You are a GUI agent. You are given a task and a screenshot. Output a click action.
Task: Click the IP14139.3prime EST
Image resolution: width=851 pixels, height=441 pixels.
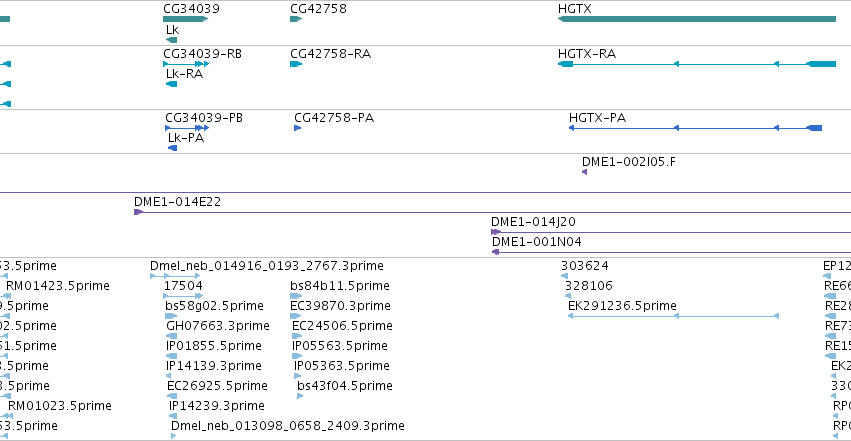[214, 366]
